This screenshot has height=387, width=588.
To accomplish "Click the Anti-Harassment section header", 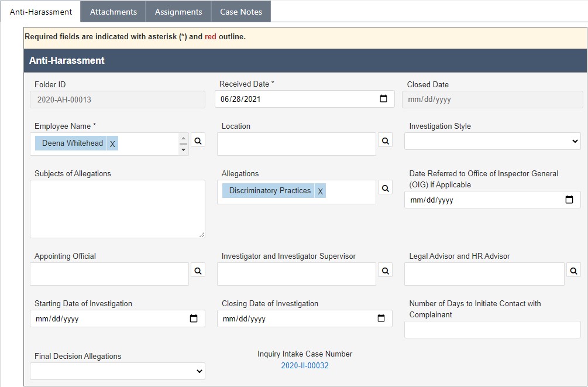I will coord(305,60).
